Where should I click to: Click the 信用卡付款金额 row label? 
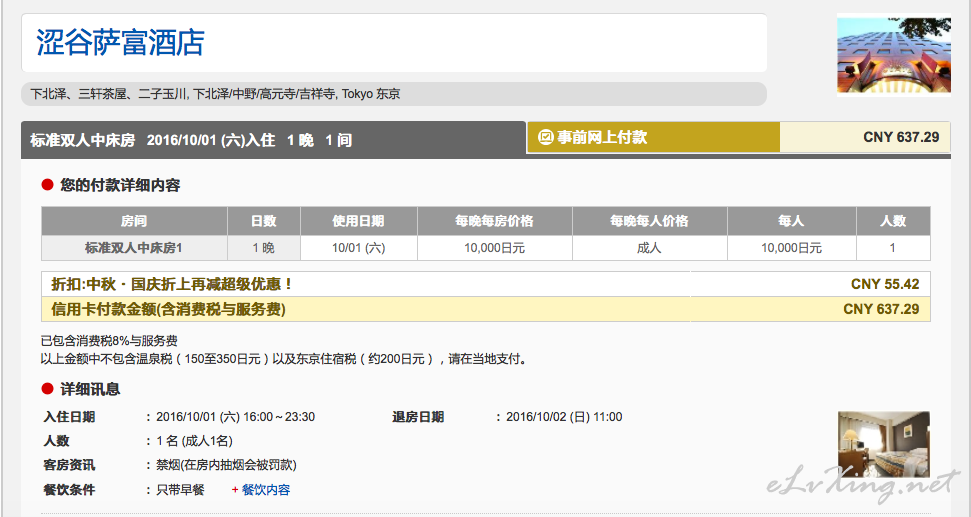(x=168, y=309)
